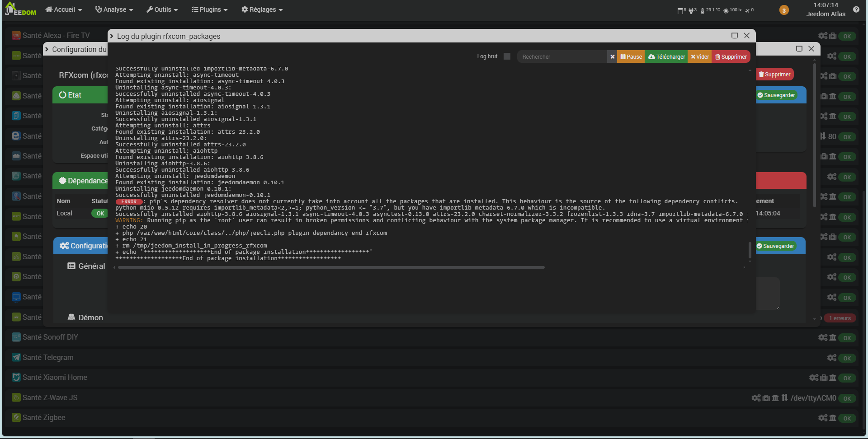The width and height of the screenshot is (868, 439).
Task: Click the 14:05:04 timestamp in the Configuration dialog
Action: click(768, 213)
